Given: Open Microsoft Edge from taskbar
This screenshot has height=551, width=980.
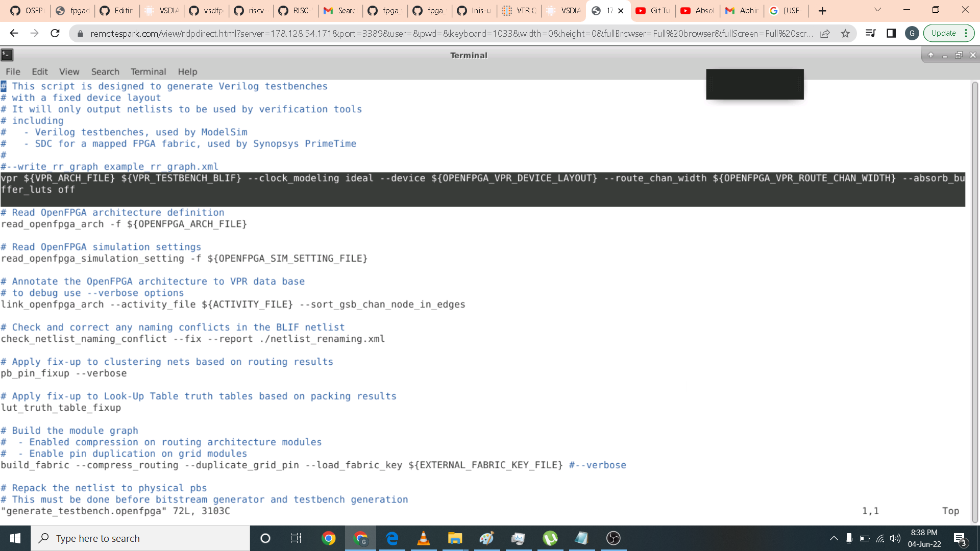Looking at the screenshot, I should point(392,538).
